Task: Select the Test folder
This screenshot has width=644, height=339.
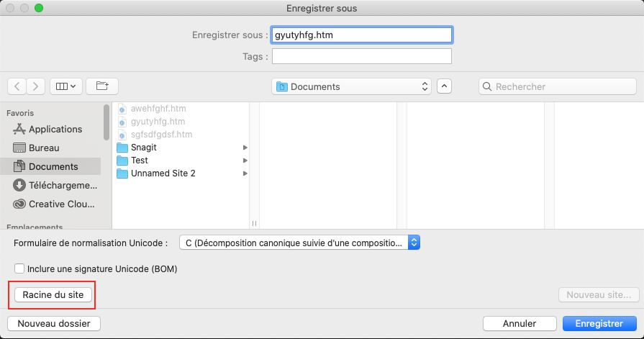Action: point(140,161)
